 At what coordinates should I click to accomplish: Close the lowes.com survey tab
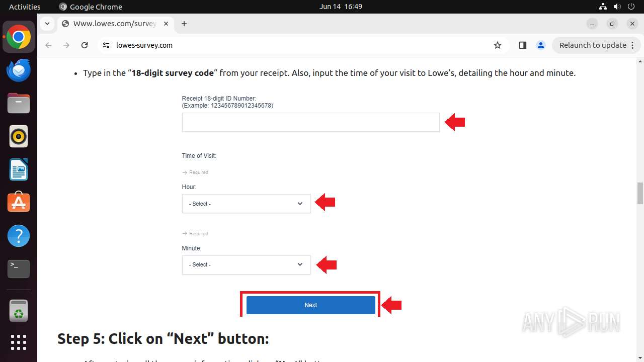[166, 24]
